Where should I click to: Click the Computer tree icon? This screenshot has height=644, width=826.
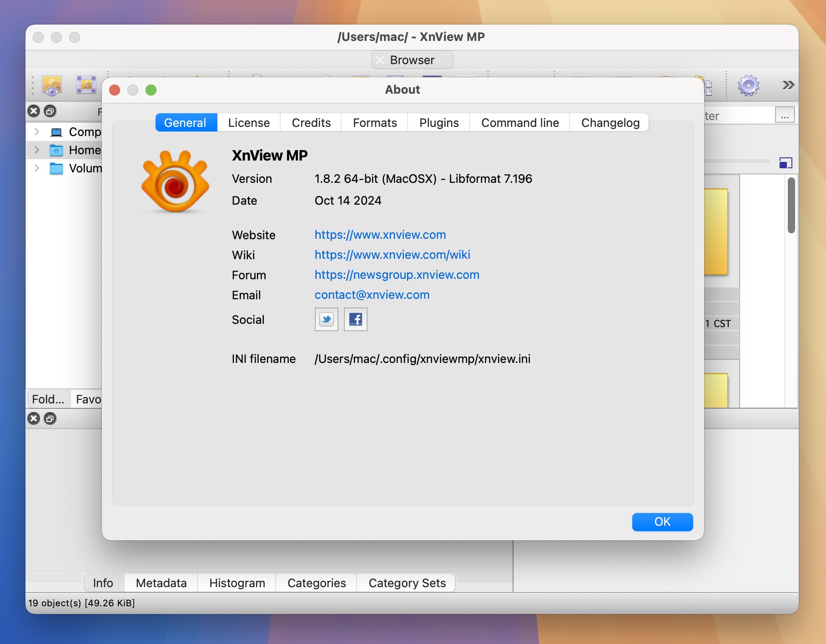[56, 132]
